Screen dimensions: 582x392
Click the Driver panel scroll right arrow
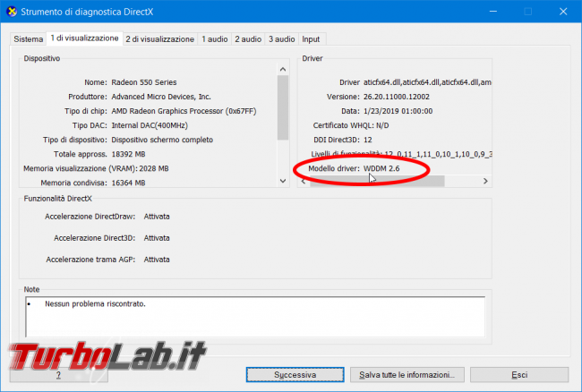pos(485,181)
